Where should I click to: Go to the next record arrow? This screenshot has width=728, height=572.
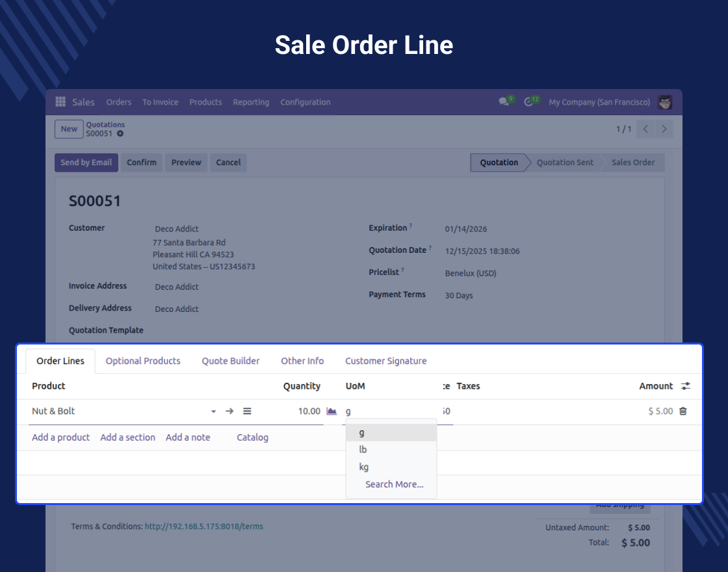[664, 129]
